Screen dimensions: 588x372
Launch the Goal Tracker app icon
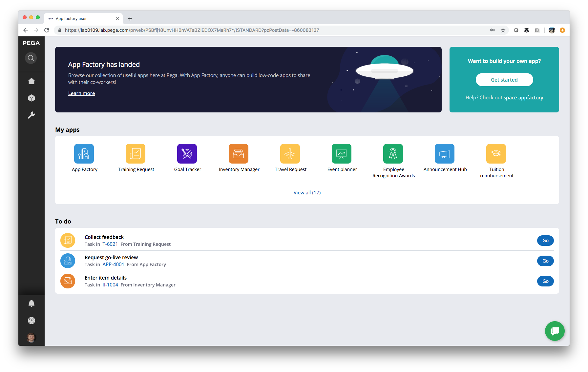click(187, 154)
